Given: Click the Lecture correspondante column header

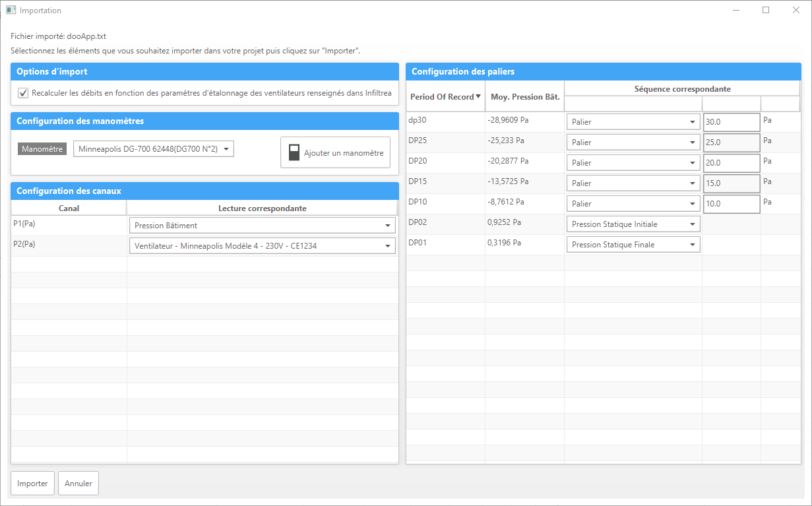Looking at the screenshot, I should (x=262, y=208).
